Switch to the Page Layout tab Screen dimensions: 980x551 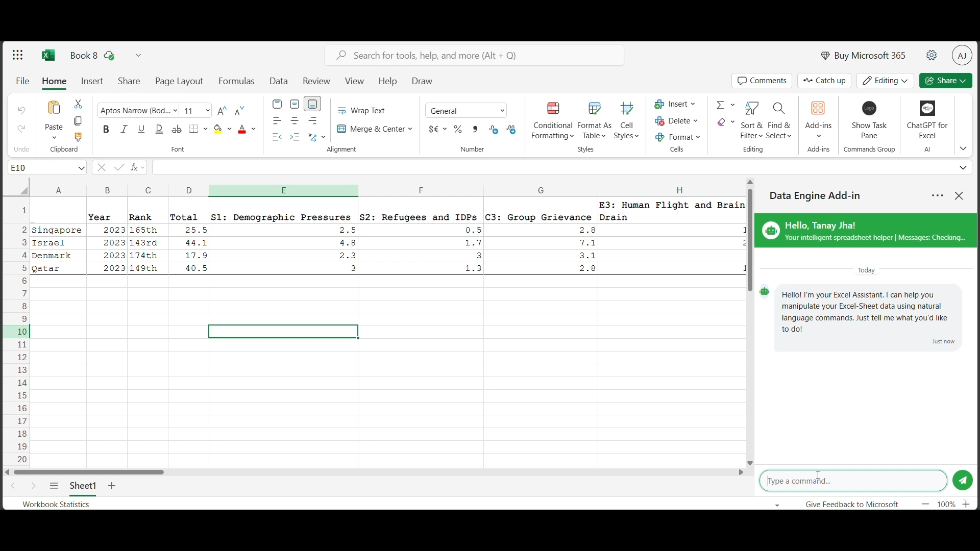pyautogui.click(x=180, y=82)
